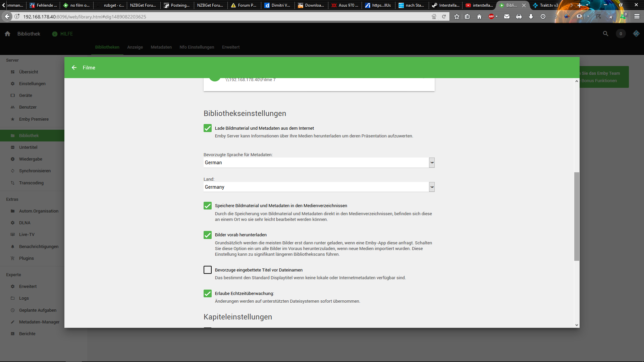Click the Synchronisieren sync icon
644x362 pixels.
[x=13, y=171]
